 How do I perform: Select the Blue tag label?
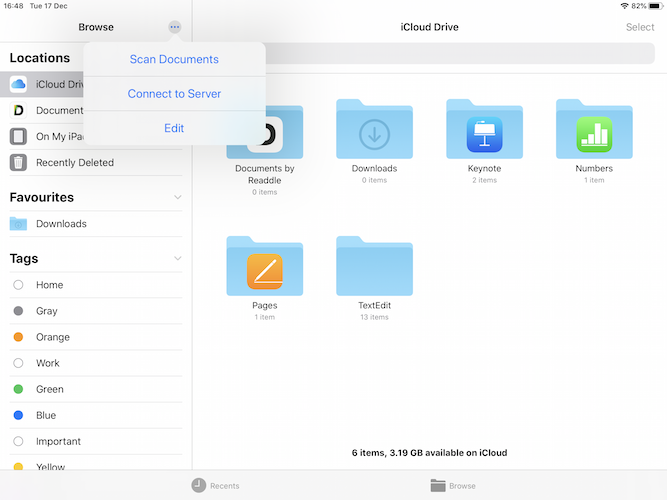tap(46, 415)
